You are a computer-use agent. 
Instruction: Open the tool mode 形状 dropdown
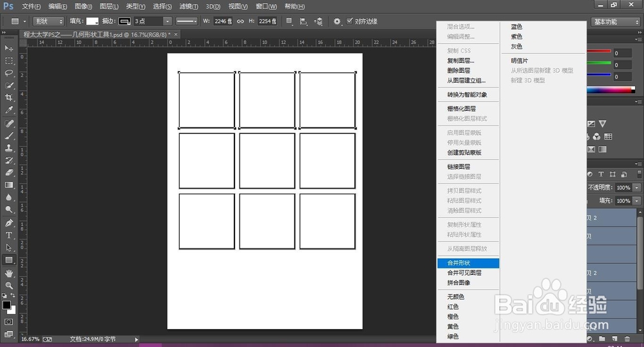click(x=48, y=21)
